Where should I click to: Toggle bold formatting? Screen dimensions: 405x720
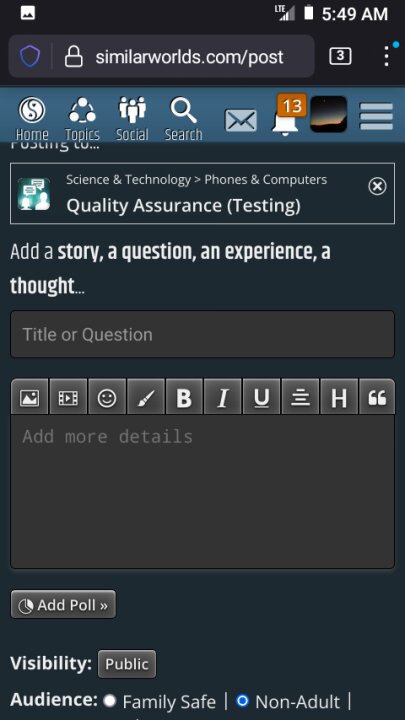(184, 397)
